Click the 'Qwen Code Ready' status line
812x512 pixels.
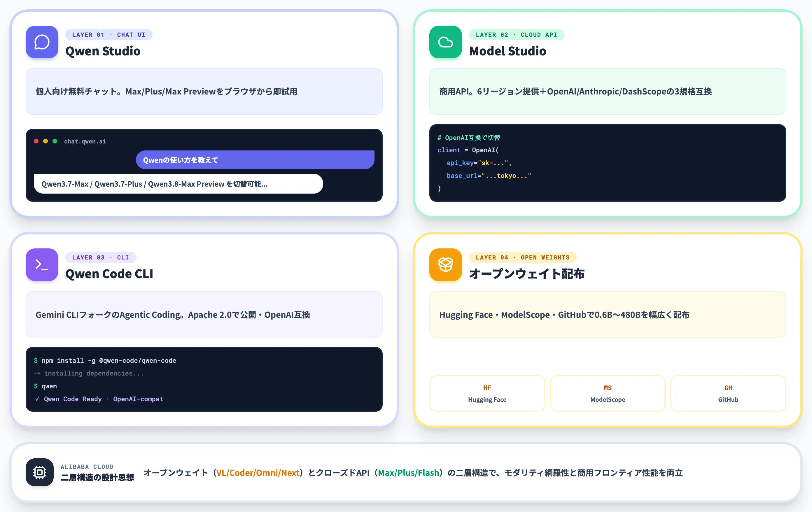pyautogui.click(x=99, y=399)
